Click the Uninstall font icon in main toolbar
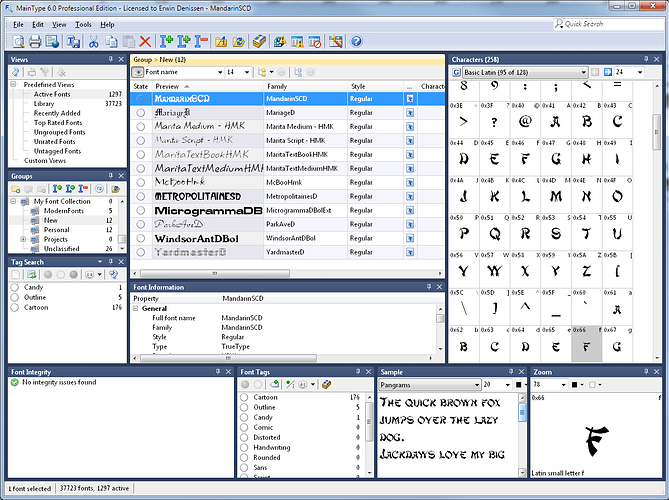Image resolution: width=669 pixels, height=500 pixels. [201, 41]
